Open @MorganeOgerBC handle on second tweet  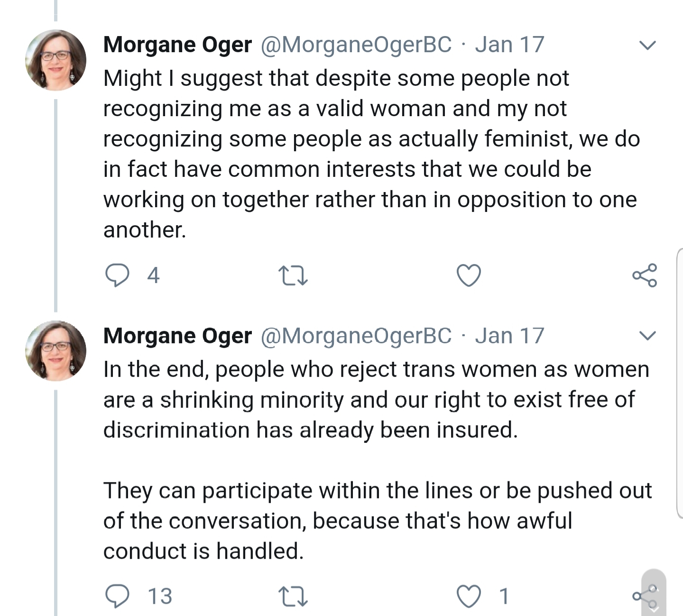pyautogui.click(x=356, y=336)
